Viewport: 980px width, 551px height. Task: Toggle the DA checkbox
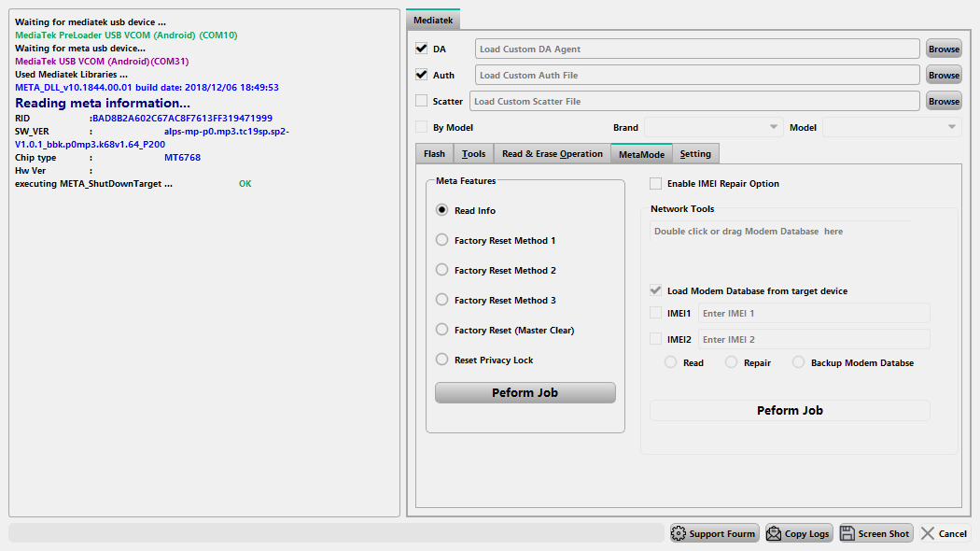421,49
